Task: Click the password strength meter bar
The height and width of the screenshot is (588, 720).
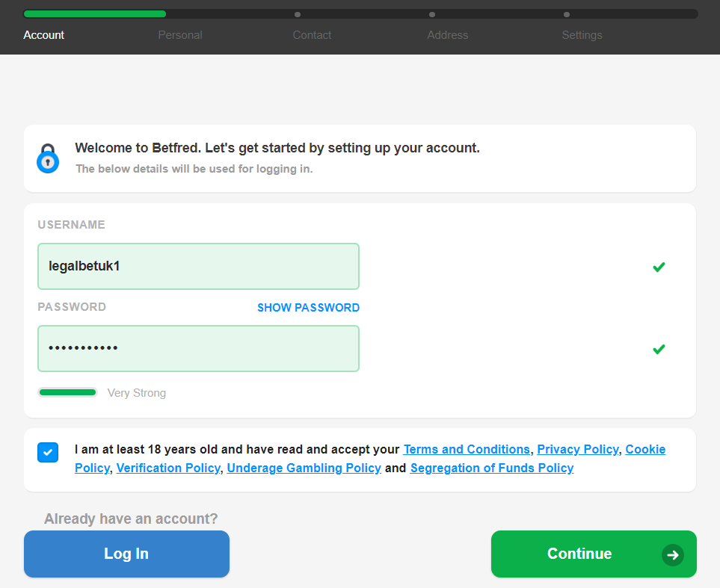Action: (x=67, y=392)
